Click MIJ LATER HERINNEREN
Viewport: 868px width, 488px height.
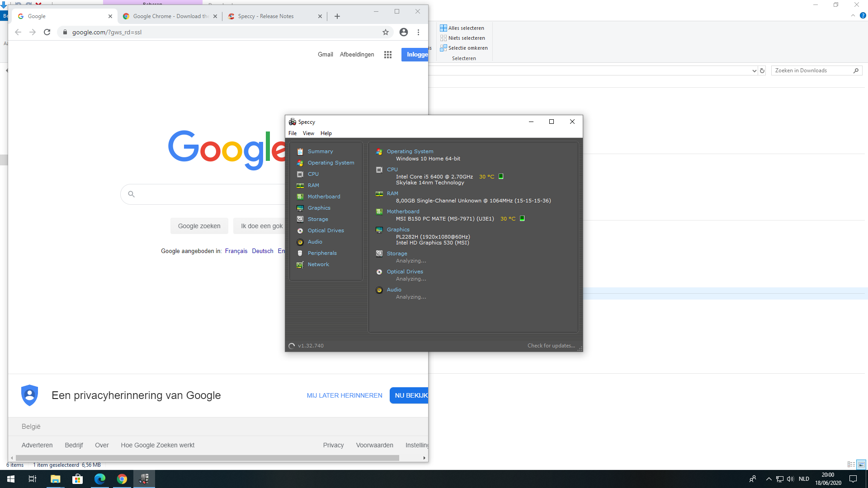tap(344, 395)
